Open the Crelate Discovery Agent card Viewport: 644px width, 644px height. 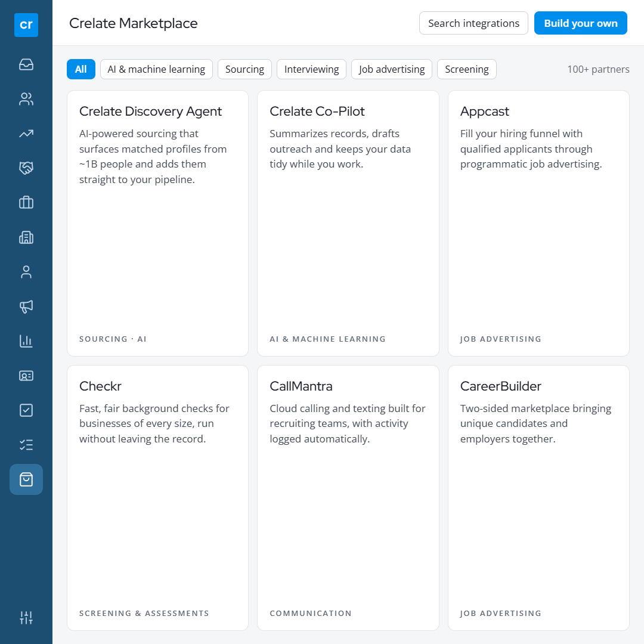pos(157,223)
